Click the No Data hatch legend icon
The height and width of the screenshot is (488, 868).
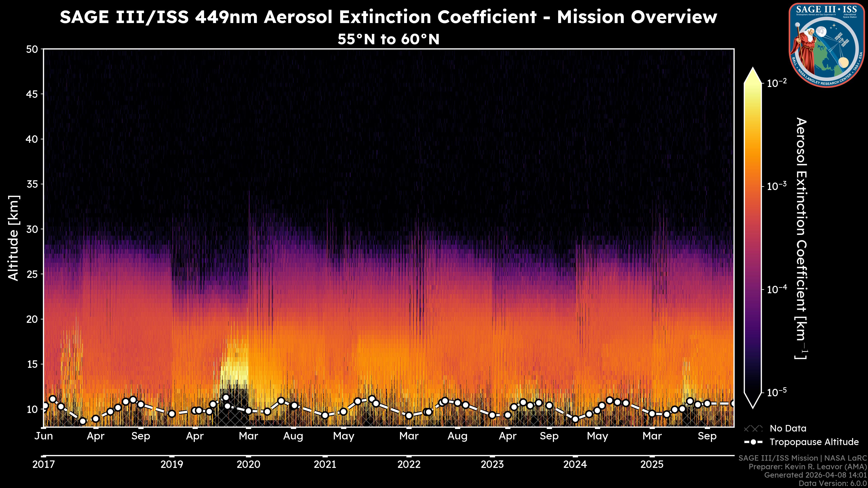coord(753,429)
